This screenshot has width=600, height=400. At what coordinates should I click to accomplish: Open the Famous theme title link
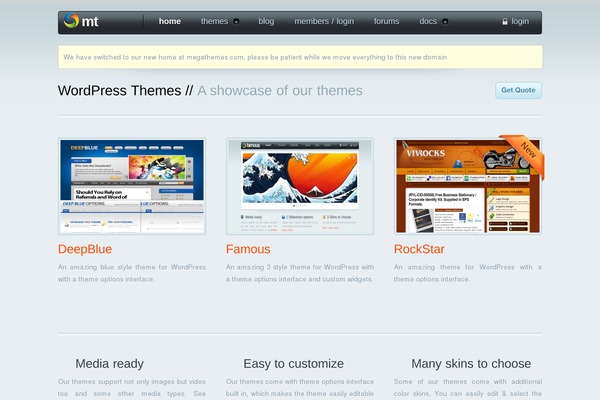(x=248, y=249)
